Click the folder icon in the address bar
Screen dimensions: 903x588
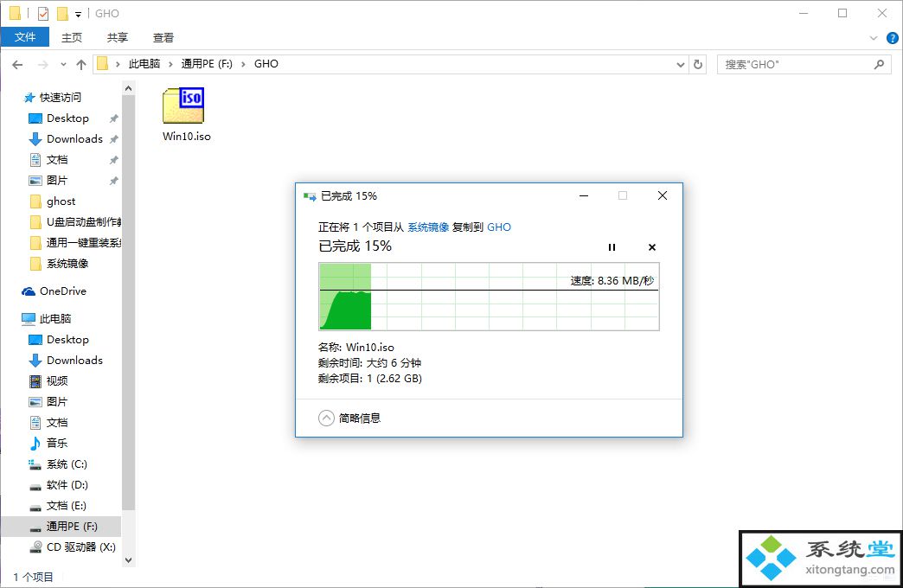click(x=103, y=64)
